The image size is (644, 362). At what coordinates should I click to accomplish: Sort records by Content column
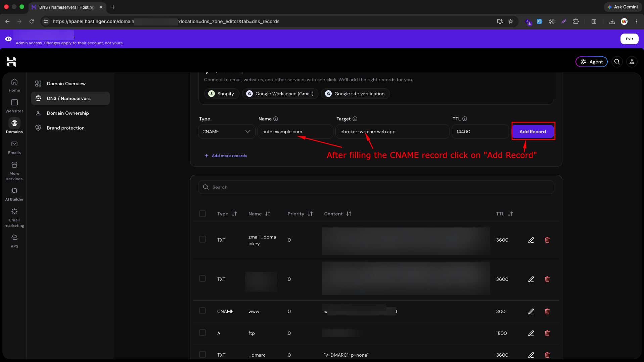(x=349, y=214)
